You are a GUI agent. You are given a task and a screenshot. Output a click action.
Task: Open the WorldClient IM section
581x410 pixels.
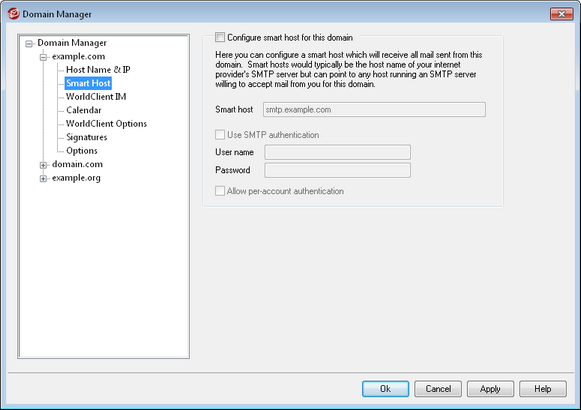pyautogui.click(x=96, y=97)
